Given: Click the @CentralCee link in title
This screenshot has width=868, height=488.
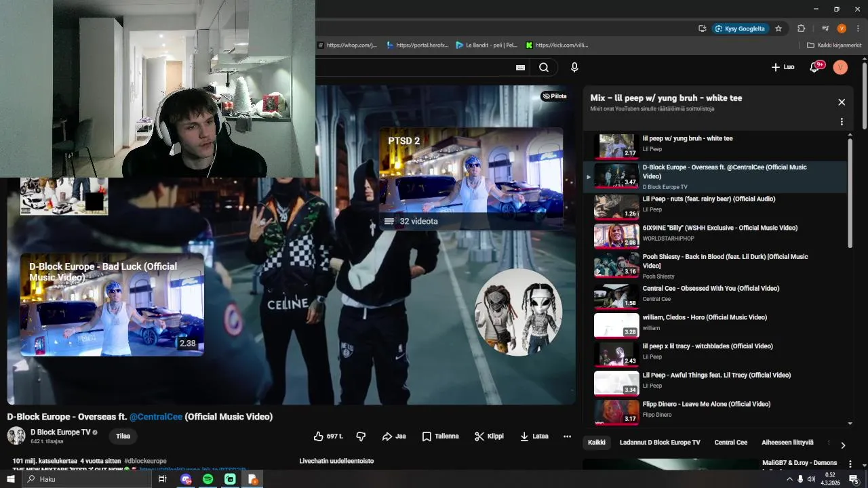Looking at the screenshot, I should [x=156, y=417].
